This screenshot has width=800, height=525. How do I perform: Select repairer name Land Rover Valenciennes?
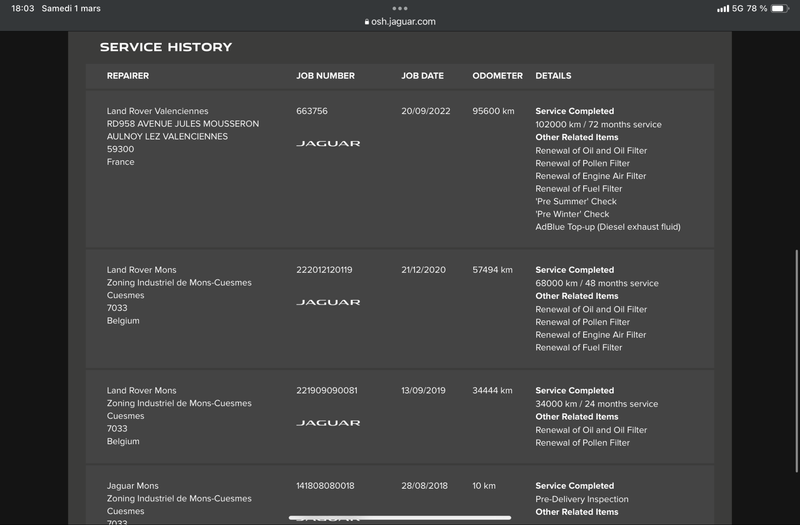coord(157,111)
